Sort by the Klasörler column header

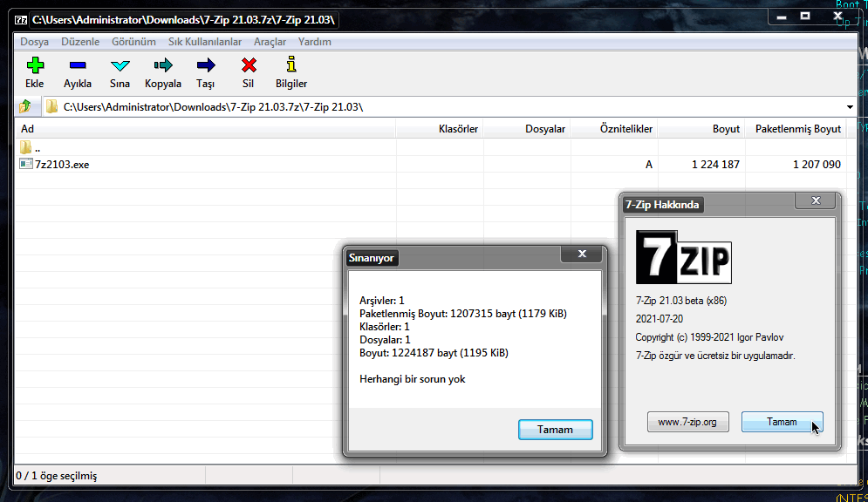440,129
